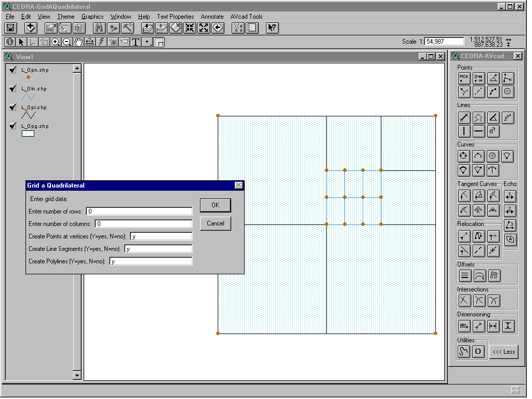The height and width of the screenshot is (399, 532).
Task: Select the magnifier Zoom Out tool
Action: (x=67, y=42)
